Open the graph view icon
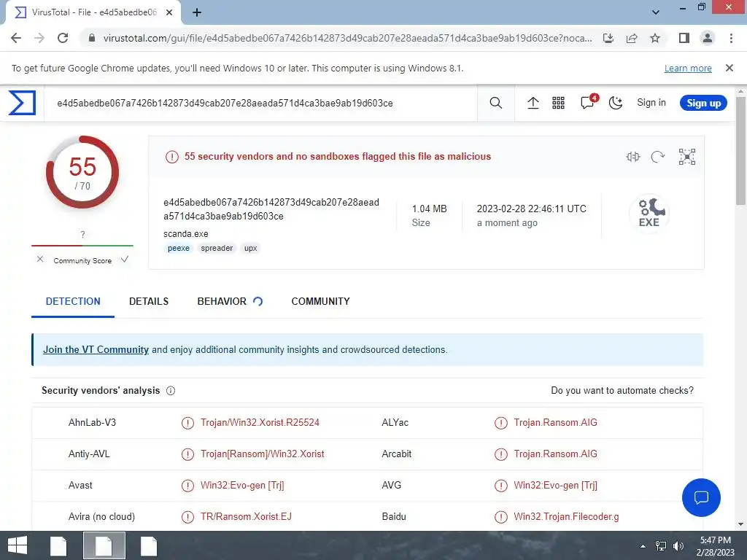Viewport: 747px width, 560px height. (687, 157)
